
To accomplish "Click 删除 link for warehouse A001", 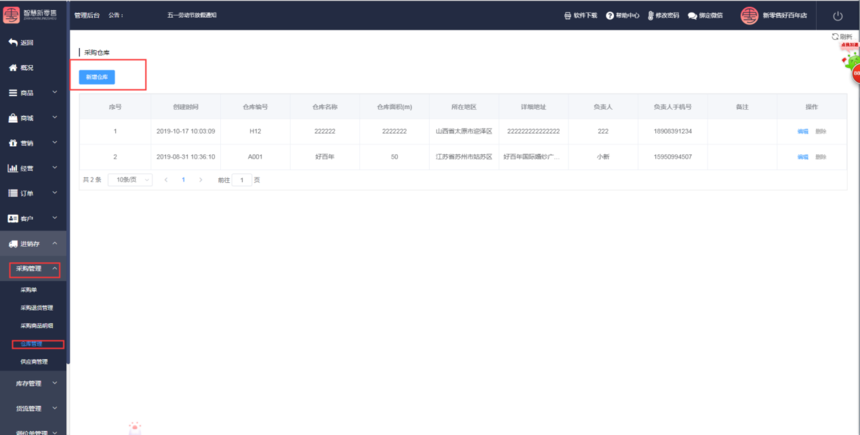I will click(821, 157).
